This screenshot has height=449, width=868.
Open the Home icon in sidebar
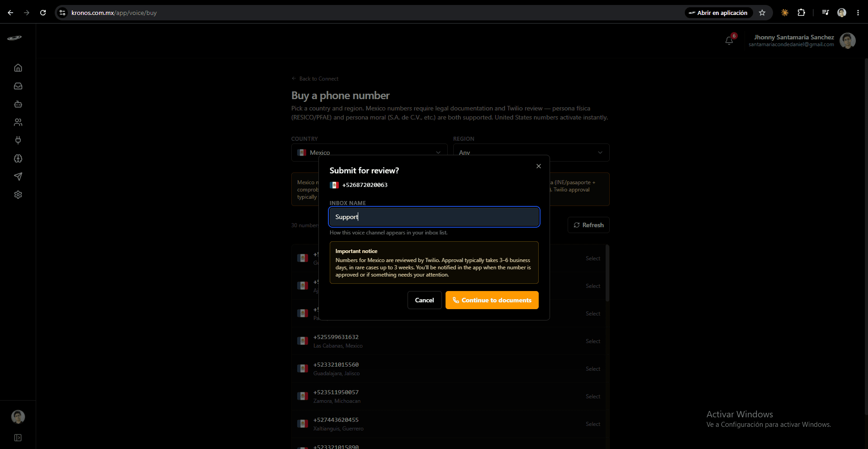[x=18, y=68]
